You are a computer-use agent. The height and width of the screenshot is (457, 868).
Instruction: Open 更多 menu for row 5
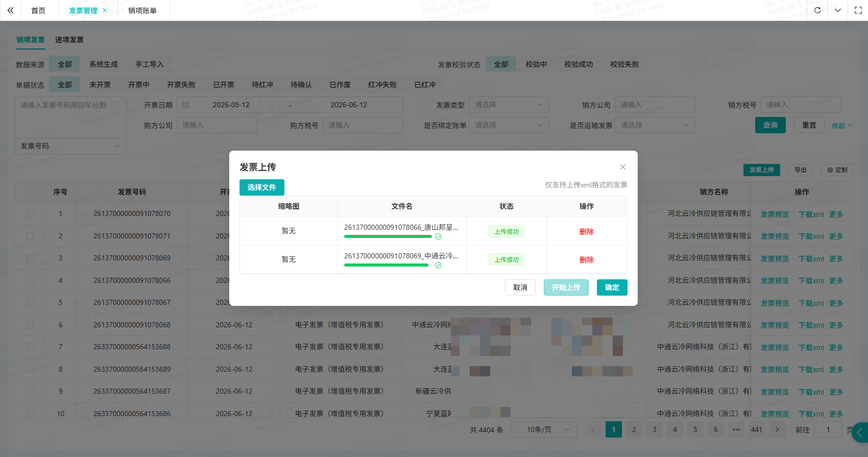tap(836, 303)
